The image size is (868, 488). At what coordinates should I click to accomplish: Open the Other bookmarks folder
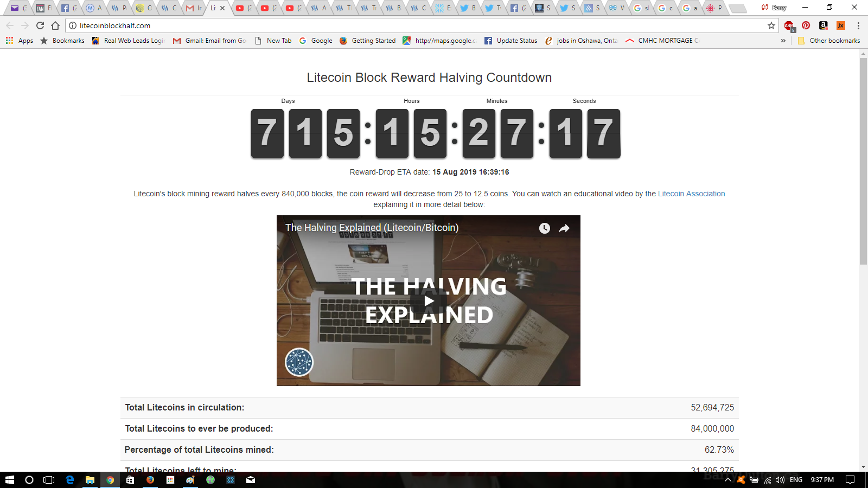829,41
